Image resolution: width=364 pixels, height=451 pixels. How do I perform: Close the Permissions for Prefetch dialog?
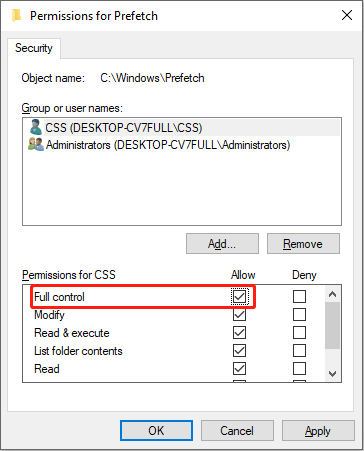pyautogui.click(x=347, y=15)
